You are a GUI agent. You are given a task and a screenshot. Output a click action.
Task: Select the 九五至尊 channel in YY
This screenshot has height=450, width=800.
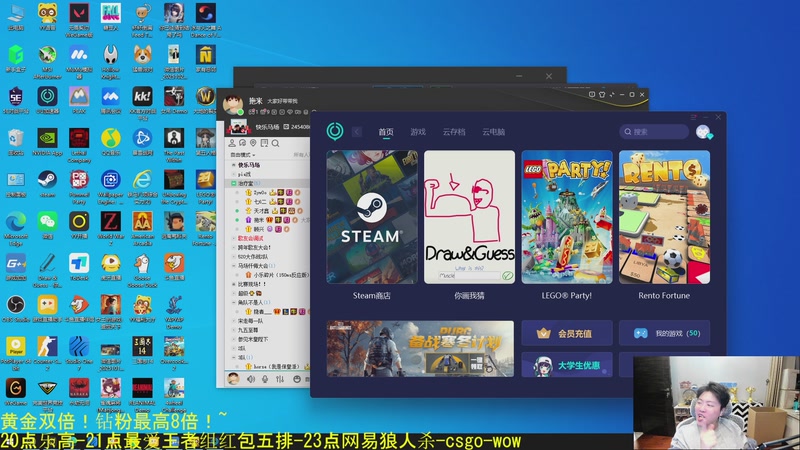tap(248, 330)
